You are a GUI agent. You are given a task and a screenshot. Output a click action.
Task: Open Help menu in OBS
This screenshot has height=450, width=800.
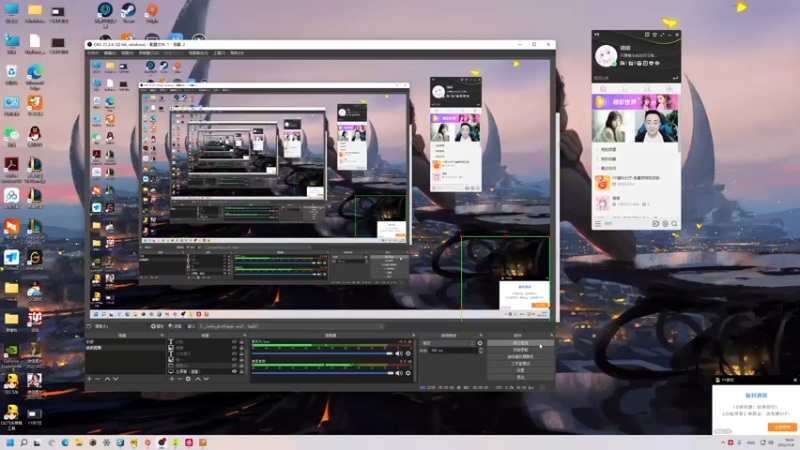[x=237, y=53]
